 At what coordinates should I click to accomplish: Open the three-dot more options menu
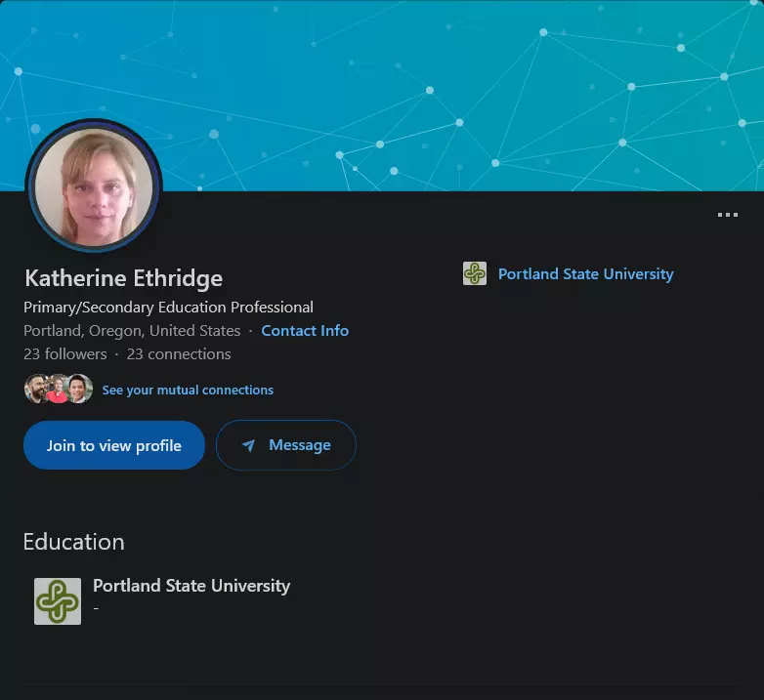click(727, 215)
